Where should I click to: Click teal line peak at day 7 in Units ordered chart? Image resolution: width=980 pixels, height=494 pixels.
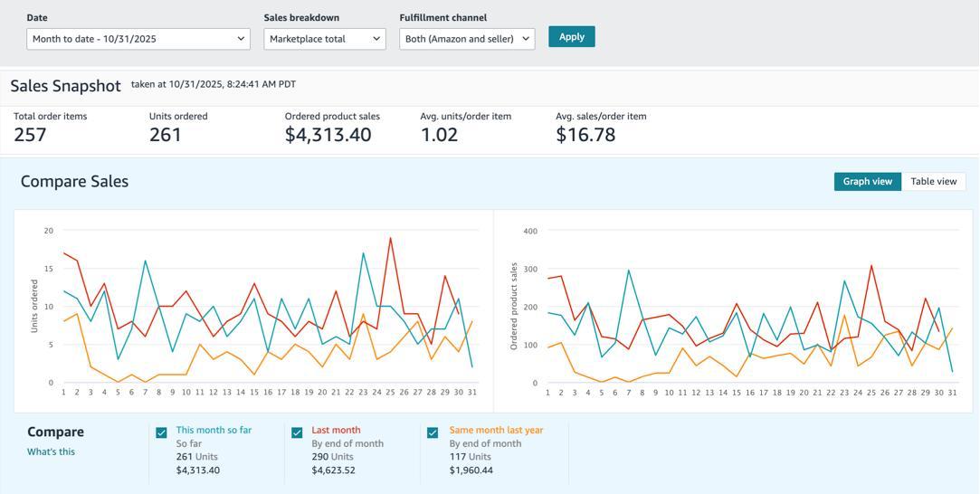[x=145, y=261]
